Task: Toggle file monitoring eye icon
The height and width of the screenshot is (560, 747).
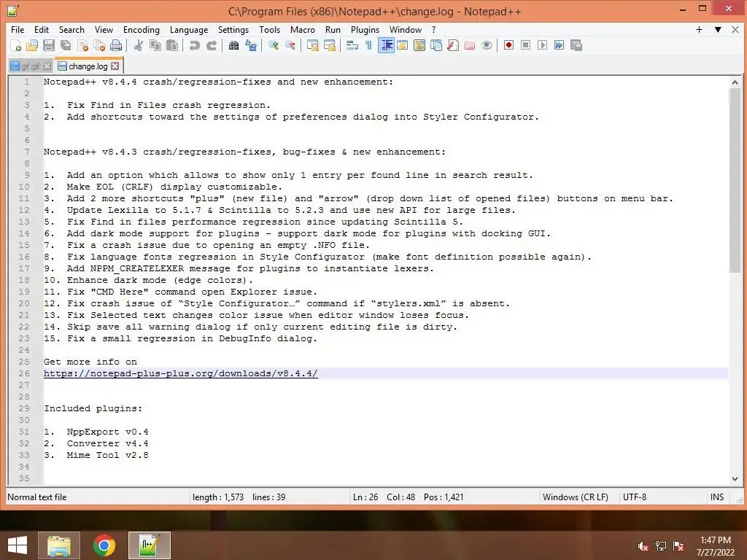Action: (x=487, y=45)
